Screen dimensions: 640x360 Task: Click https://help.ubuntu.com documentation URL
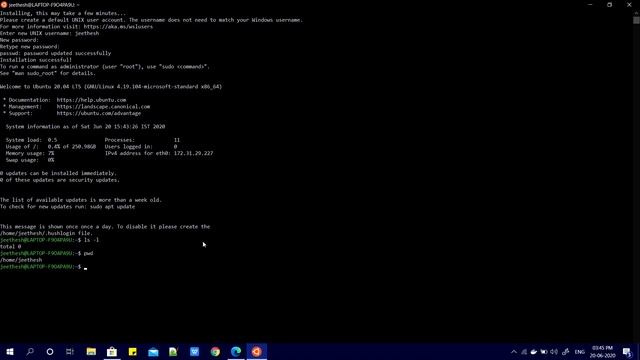(91, 100)
